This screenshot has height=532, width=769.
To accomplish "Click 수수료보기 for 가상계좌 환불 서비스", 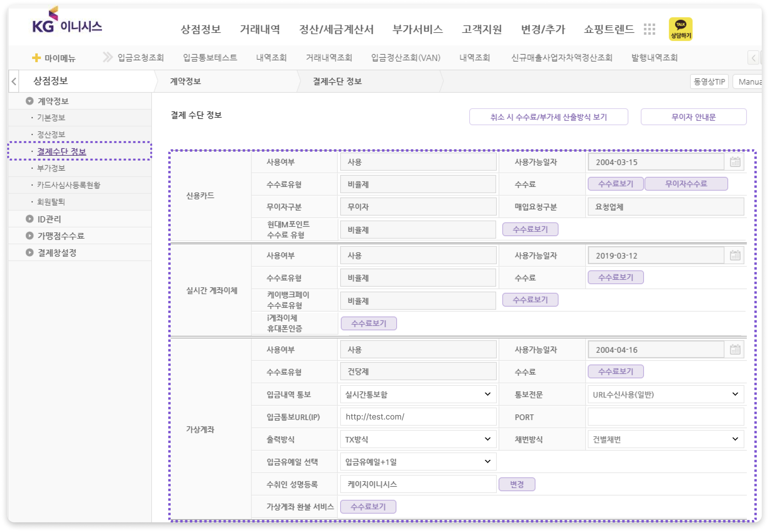I will tap(368, 507).
